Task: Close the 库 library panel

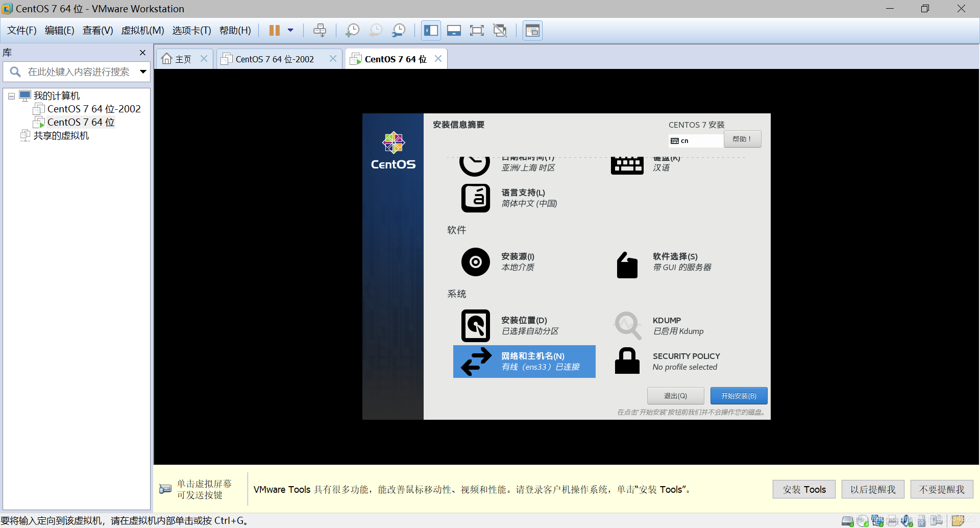Action: [142, 53]
